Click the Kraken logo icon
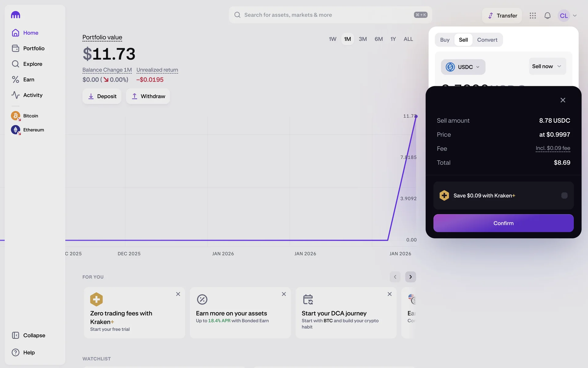The width and height of the screenshot is (588, 368). pos(15,15)
